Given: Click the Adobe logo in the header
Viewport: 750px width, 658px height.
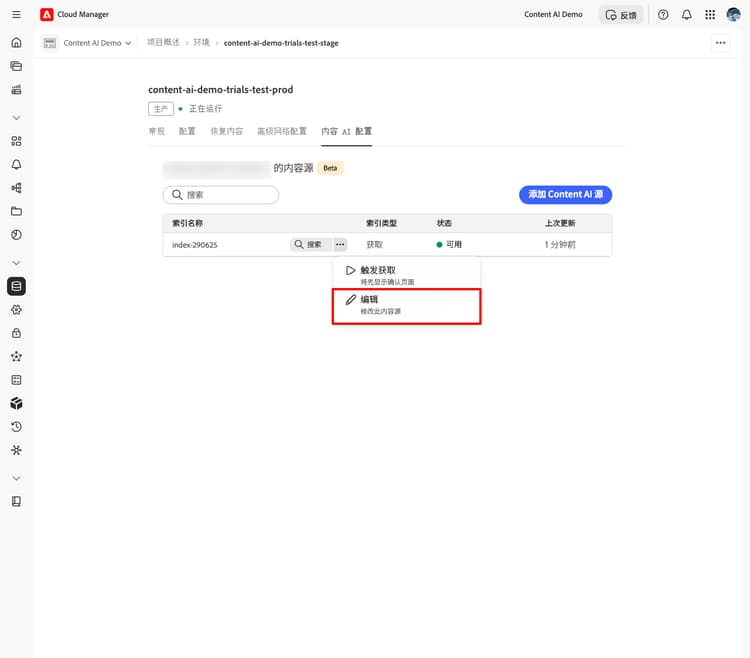Looking at the screenshot, I should point(46,14).
